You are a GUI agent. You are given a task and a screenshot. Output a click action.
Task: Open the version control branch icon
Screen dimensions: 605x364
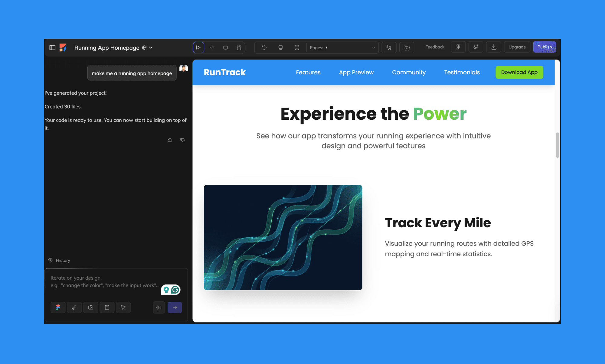pyautogui.click(x=239, y=47)
